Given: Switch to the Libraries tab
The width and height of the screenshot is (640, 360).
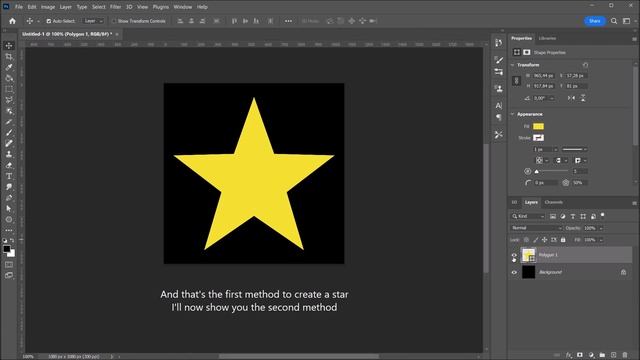Looking at the screenshot, I should click(x=547, y=38).
